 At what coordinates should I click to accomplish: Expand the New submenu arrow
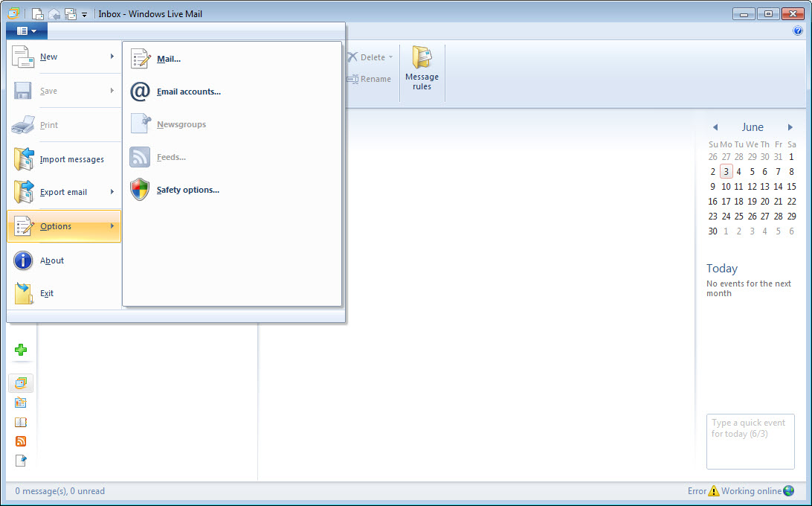click(112, 57)
